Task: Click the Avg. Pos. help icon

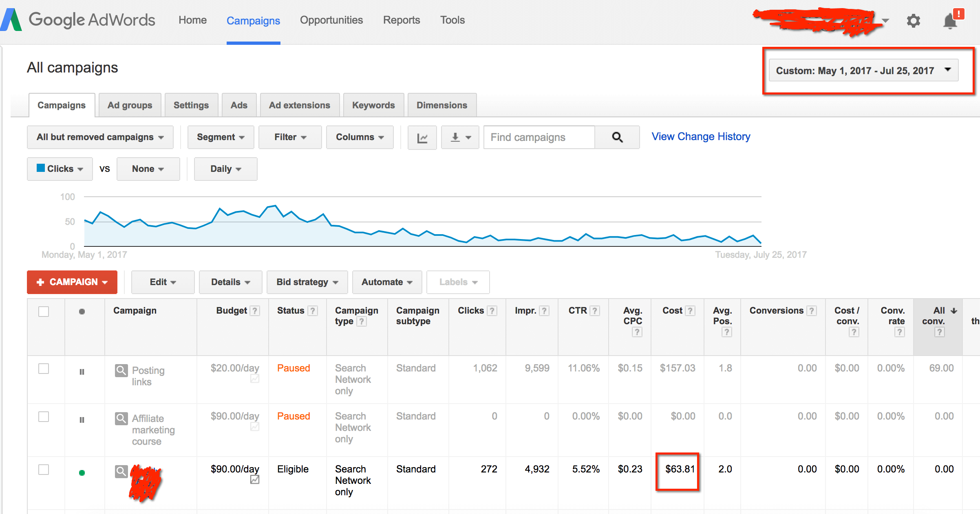Action: (x=726, y=332)
